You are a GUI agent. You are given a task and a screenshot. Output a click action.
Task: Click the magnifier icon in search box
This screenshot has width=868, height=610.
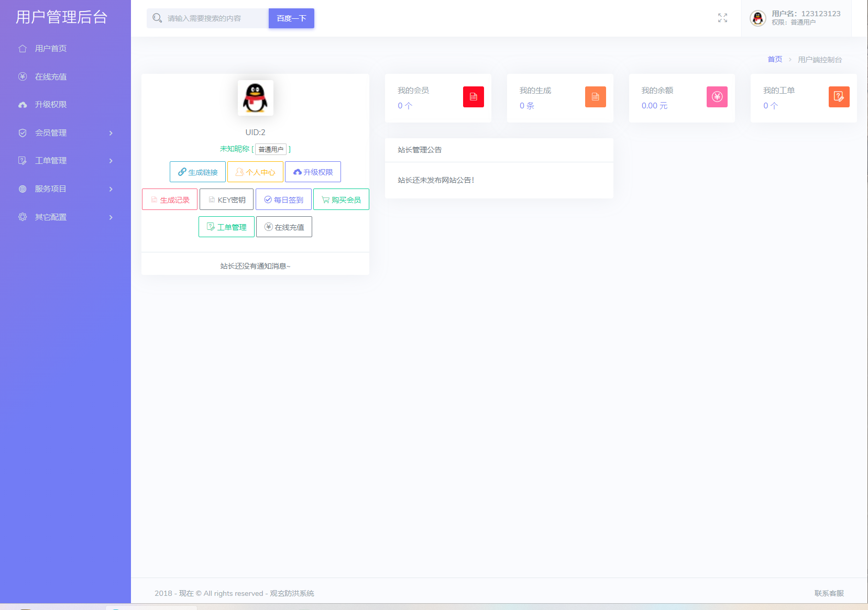[x=157, y=18]
